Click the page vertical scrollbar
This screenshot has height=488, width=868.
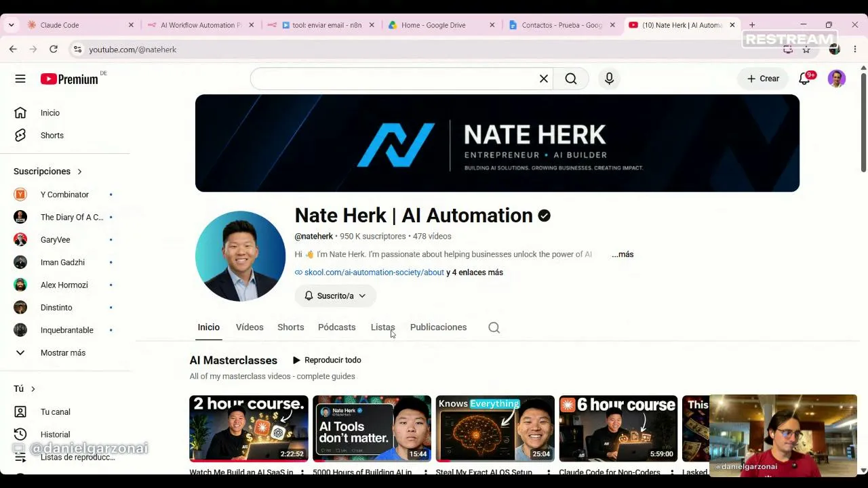[x=863, y=122]
